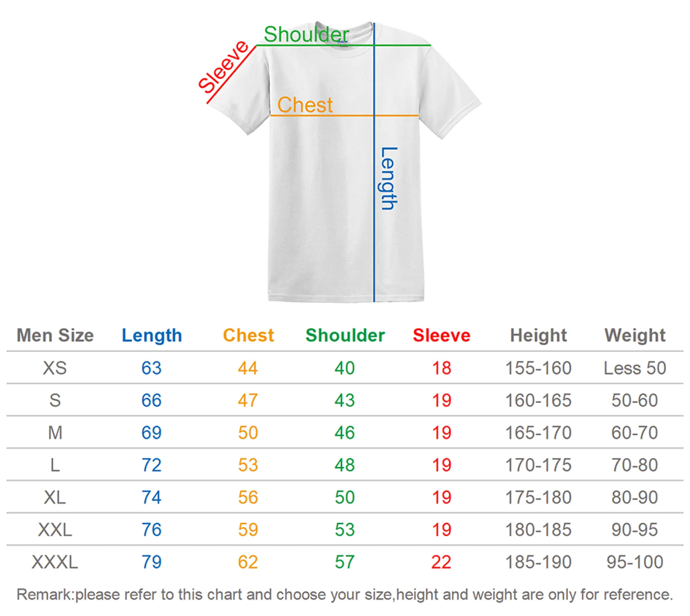Click the orange Chest label on the shirt diagram
The image size is (690, 616).
coord(305,105)
